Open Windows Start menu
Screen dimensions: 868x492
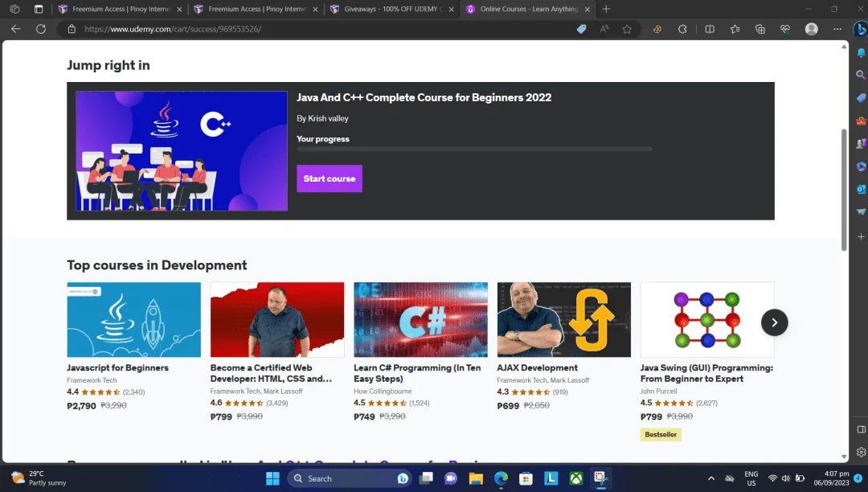click(272, 478)
